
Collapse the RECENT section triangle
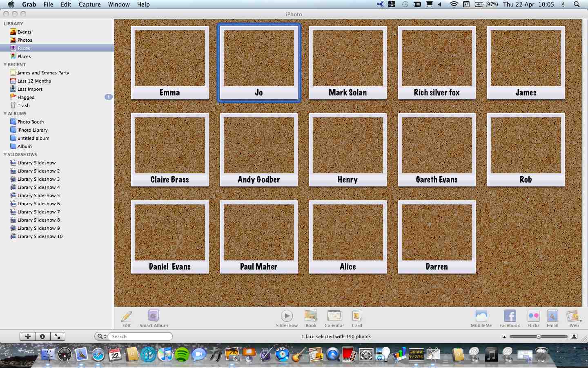pyautogui.click(x=5, y=65)
